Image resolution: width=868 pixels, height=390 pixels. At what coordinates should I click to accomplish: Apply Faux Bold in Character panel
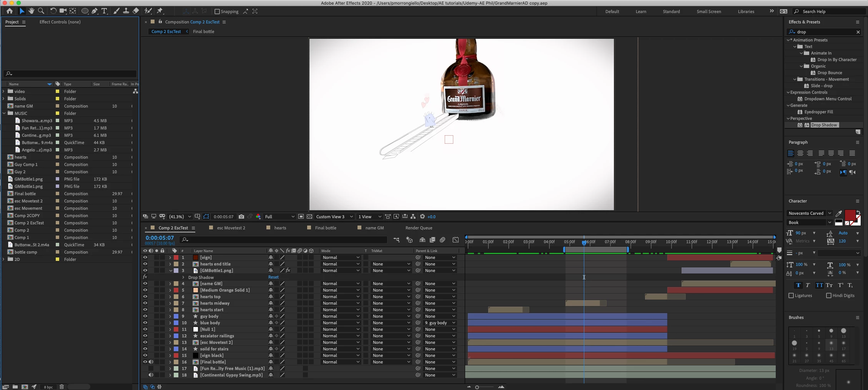(x=798, y=285)
